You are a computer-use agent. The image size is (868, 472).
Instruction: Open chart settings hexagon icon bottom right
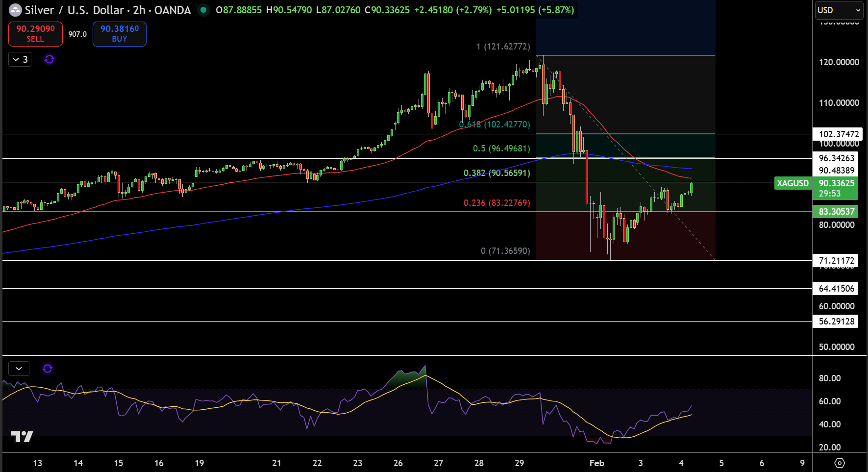click(x=840, y=463)
